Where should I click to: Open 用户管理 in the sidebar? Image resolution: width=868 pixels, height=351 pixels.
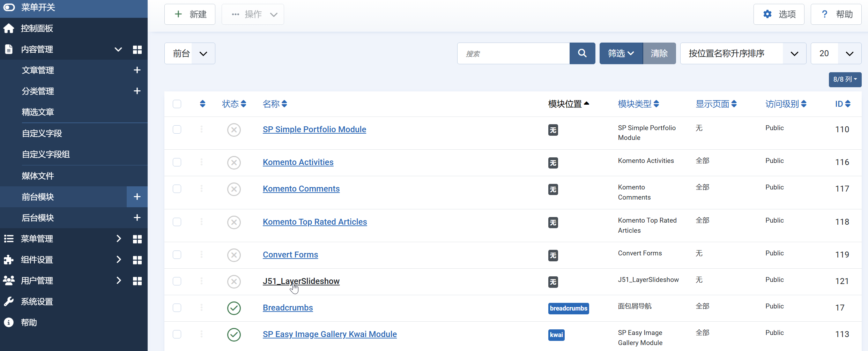pos(37,281)
